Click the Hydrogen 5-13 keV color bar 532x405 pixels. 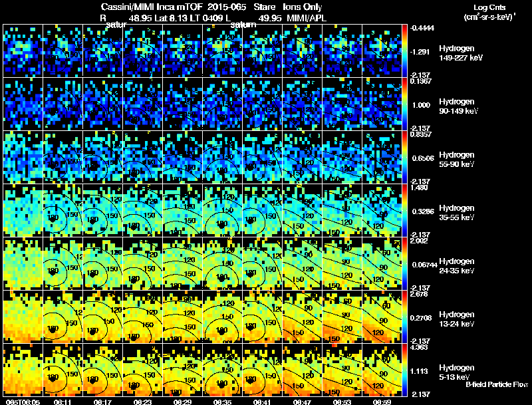[x=405, y=370]
